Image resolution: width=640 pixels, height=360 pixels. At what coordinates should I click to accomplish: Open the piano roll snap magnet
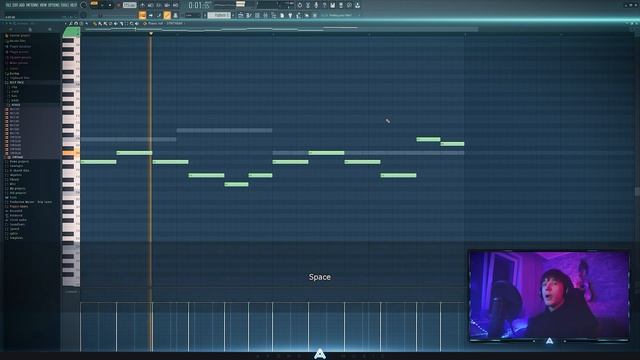pyautogui.click(x=76, y=23)
